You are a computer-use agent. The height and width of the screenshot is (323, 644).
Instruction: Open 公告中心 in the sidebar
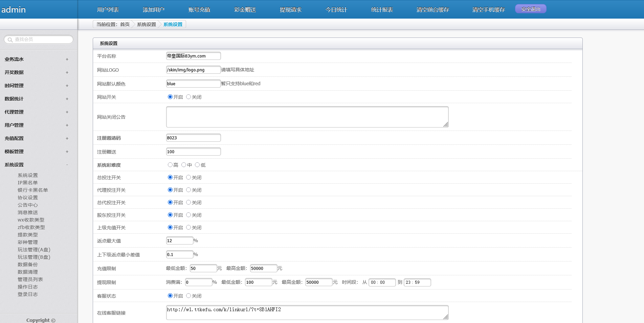click(28, 205)
